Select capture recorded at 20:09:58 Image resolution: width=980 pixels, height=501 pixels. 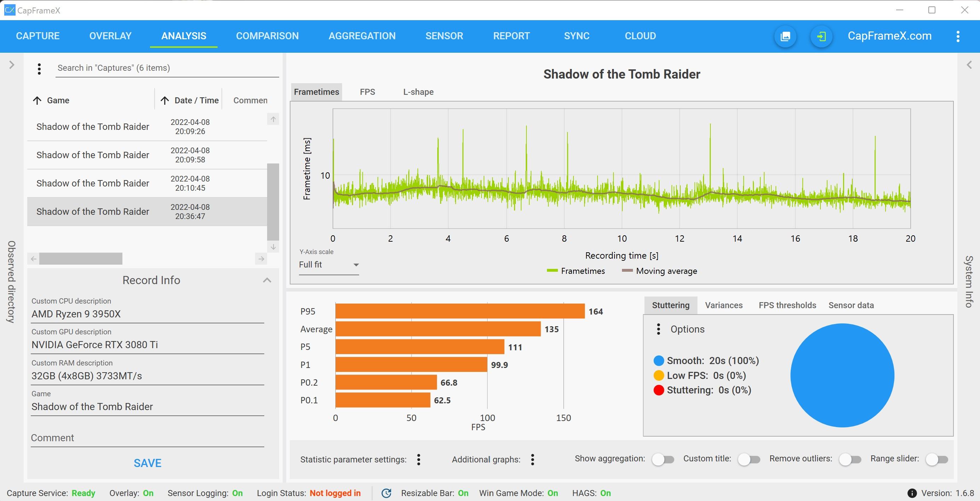[147, 155]
